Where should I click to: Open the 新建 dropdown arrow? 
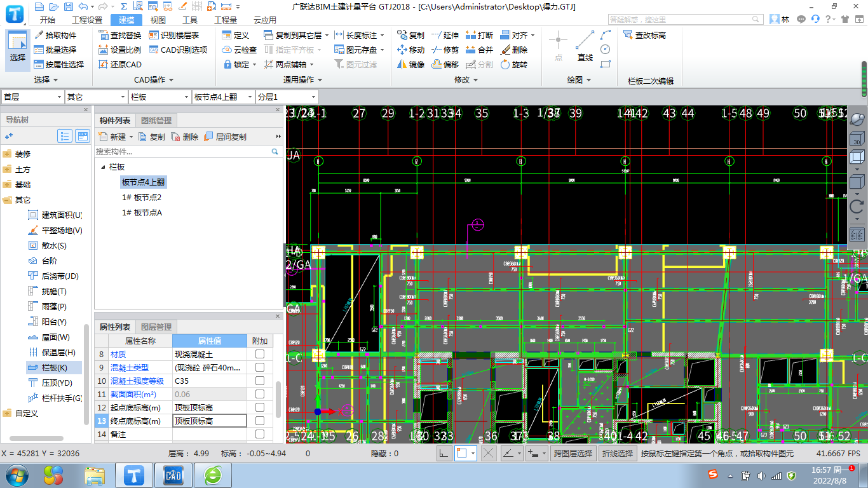click(132, 137)
